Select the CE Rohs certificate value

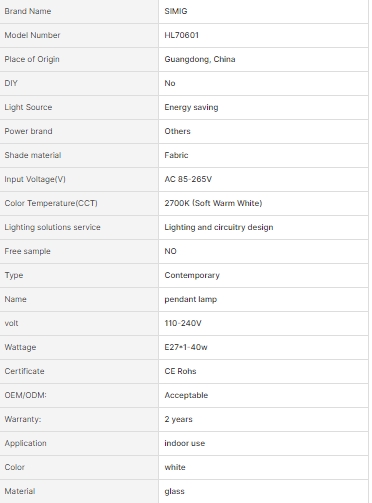[180, 371]
